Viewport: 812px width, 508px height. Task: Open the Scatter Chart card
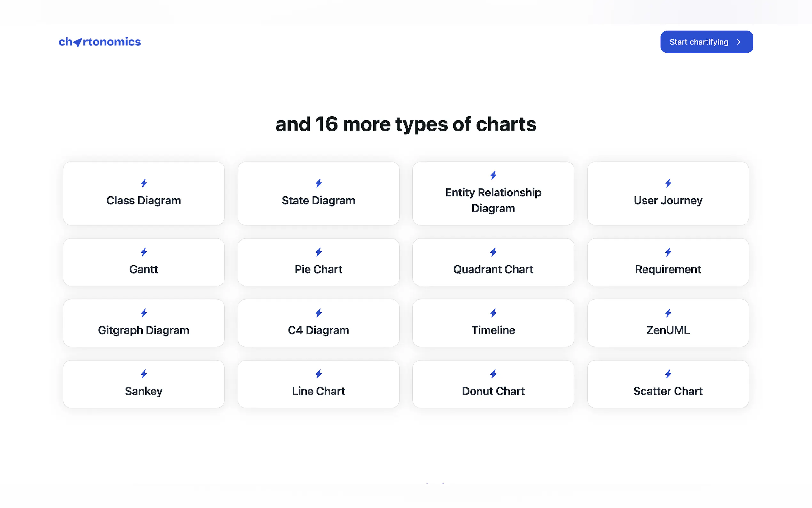coord(668,384)
